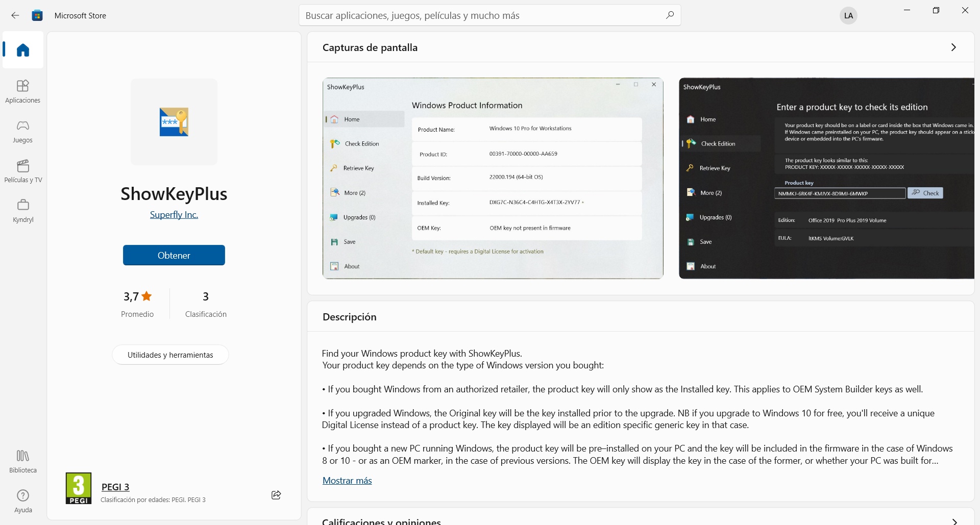Minimize the Microsoft Store window
This screenshot has height=525, width=980.
tap(907, 10)
